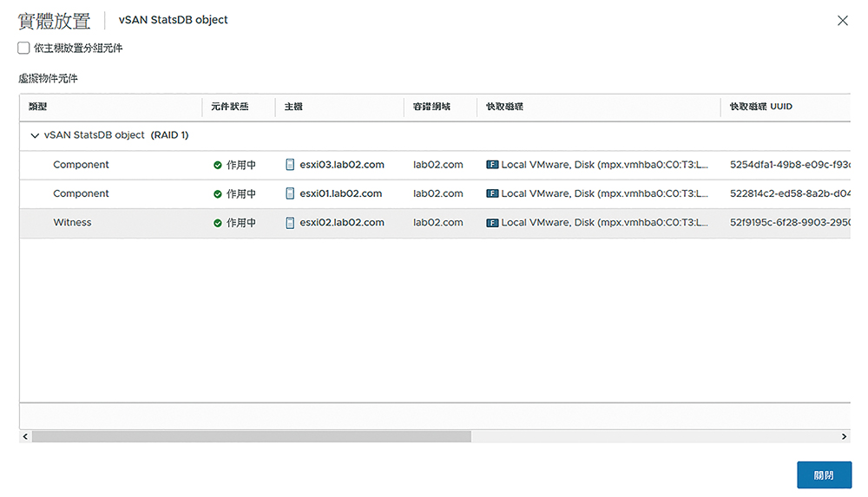The height and width of the screenshot is (497, 868).
Task: Click the cache disk UUID column header
Action: 761,107
